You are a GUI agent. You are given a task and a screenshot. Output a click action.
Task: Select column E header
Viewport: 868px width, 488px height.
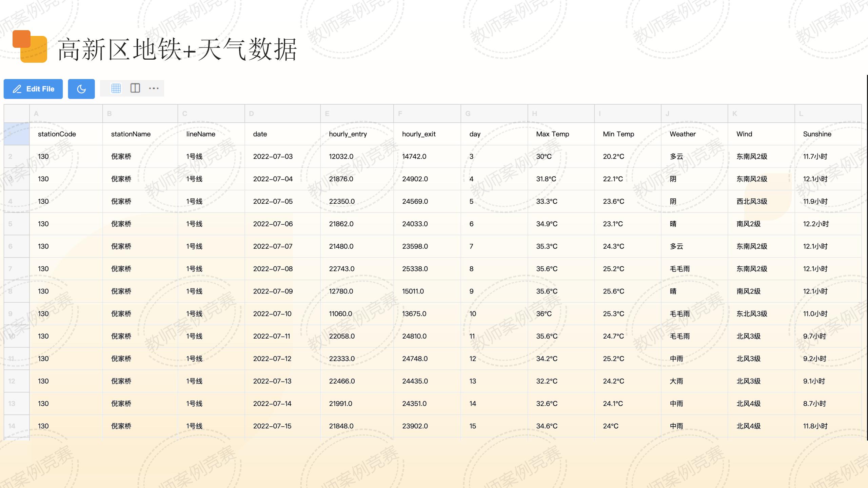357,114
